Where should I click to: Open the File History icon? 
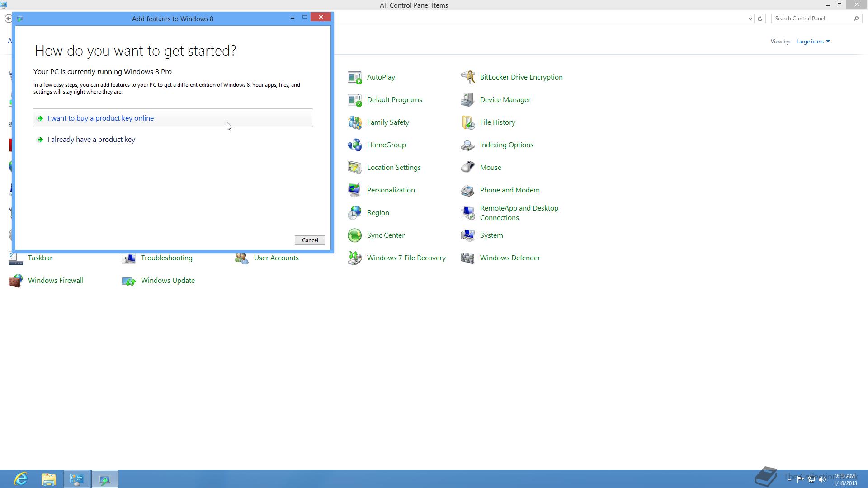pos(468,122)
